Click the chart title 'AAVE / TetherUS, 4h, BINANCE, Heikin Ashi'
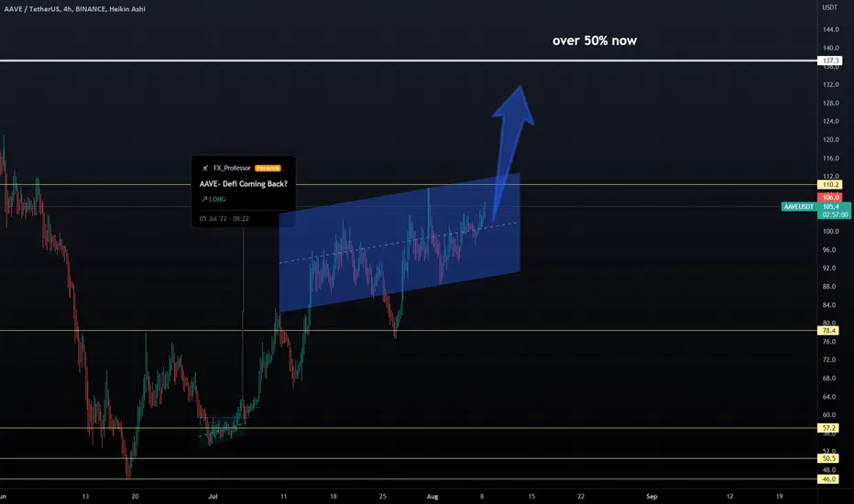 pos(74,9)
